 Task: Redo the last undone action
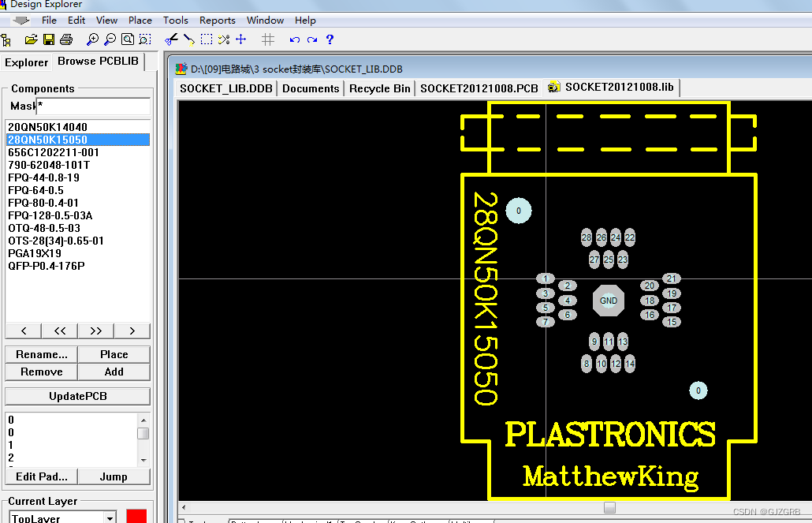(x=311, y=40)
